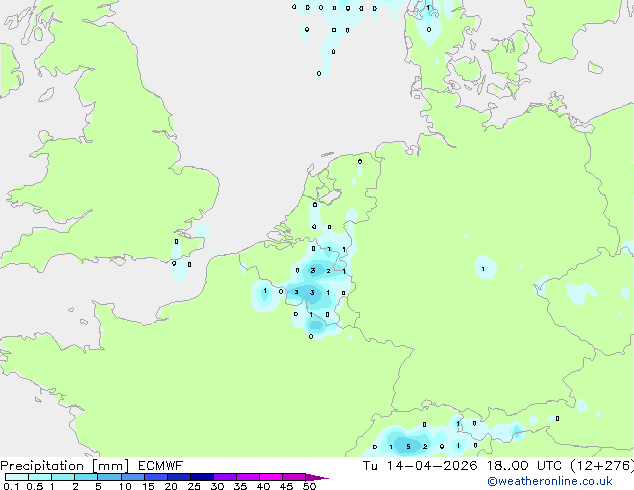
Task: Click the 1–2 mm legend swatch
Action: pyautogui.click(x=63, y=477)
